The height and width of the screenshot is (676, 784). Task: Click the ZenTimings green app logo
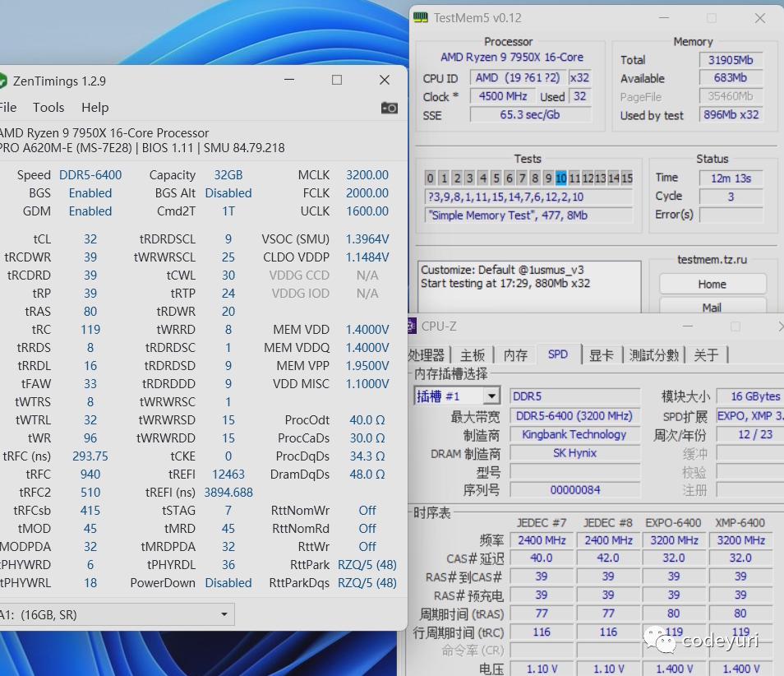coord(2,81)
